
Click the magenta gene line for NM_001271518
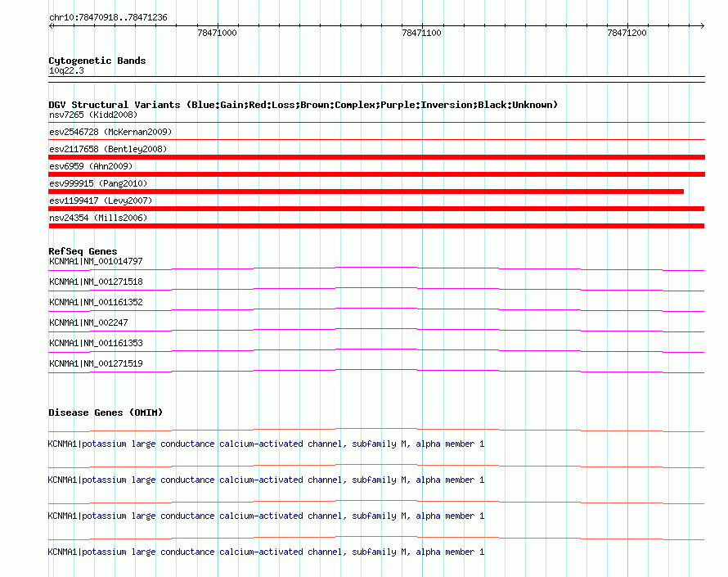pyautogui.click(x=376, y=288)
